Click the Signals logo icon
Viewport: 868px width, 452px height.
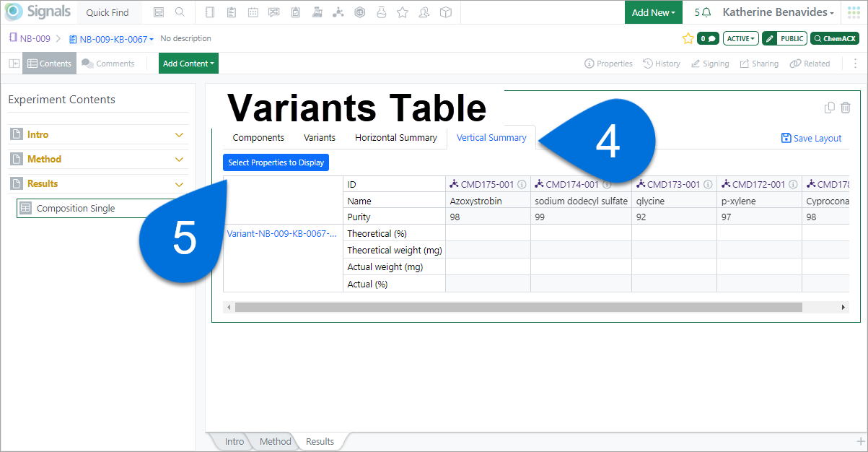(x=13, y=12)
